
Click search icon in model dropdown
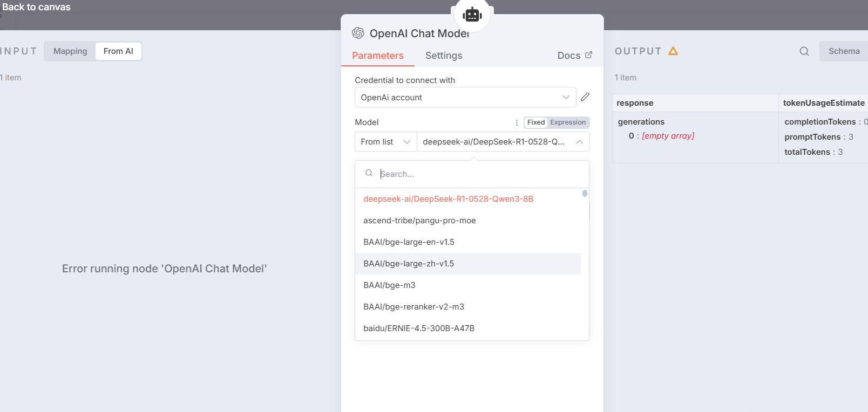tap(369, 173)
